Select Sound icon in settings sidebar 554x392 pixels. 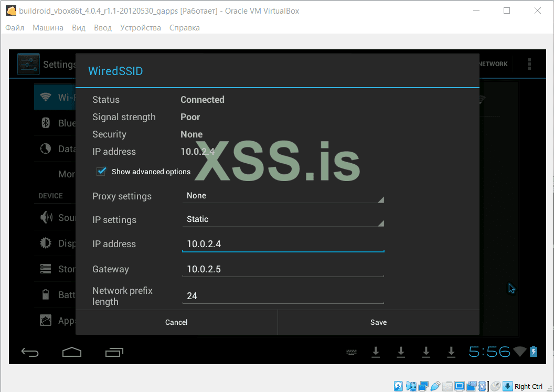[x=46, y=217]
